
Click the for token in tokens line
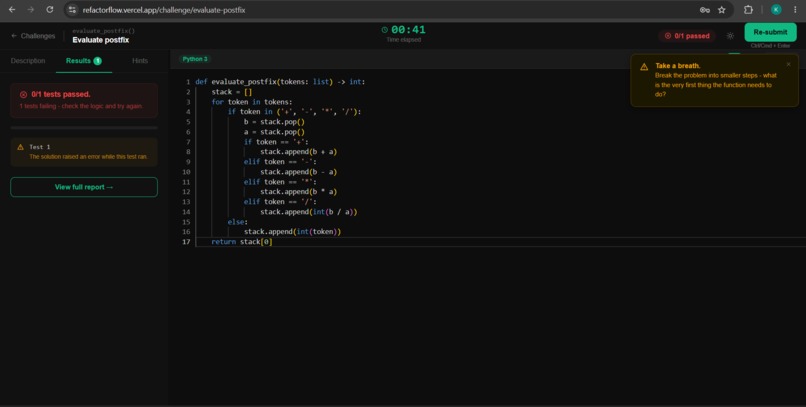tap(252, 102)
